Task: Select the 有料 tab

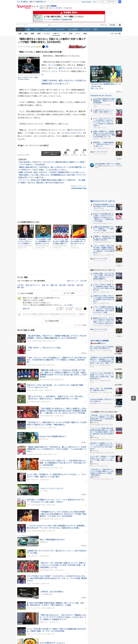Action: click(95, 29)
